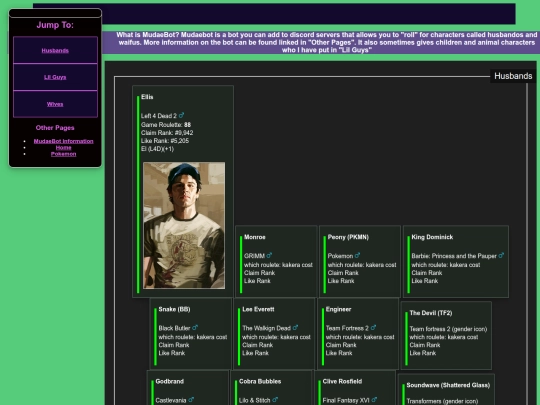
Task: Select the Clive Rosfield card title
Action: click(x=342, y=381)
